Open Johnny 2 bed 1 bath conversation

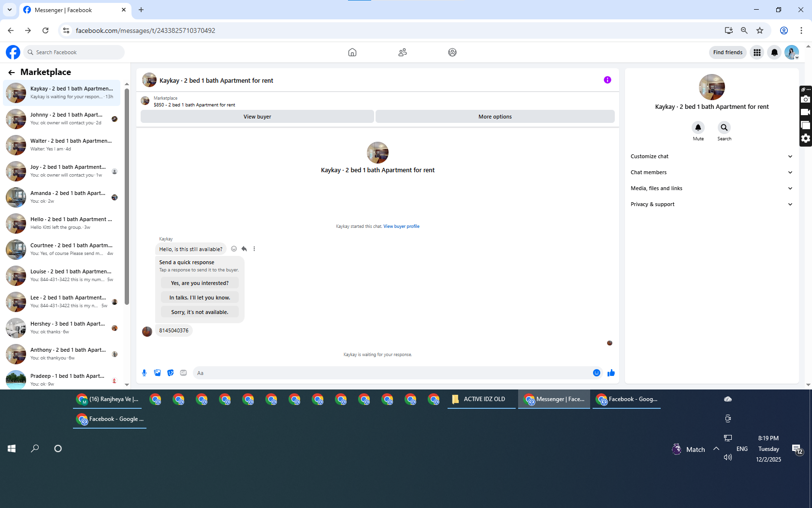(x=62, y=119)
